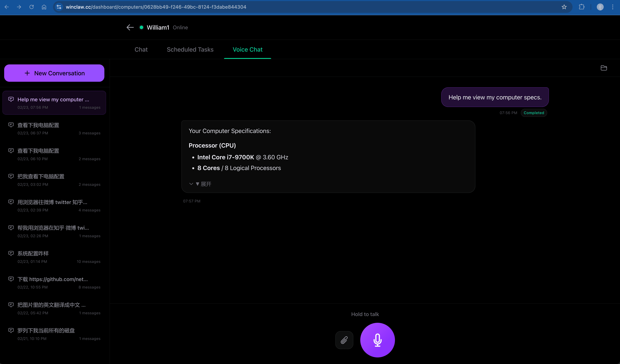Open the Scheduled Tasks tab
This screenshot has width=620, height=364.
point(190,49)
